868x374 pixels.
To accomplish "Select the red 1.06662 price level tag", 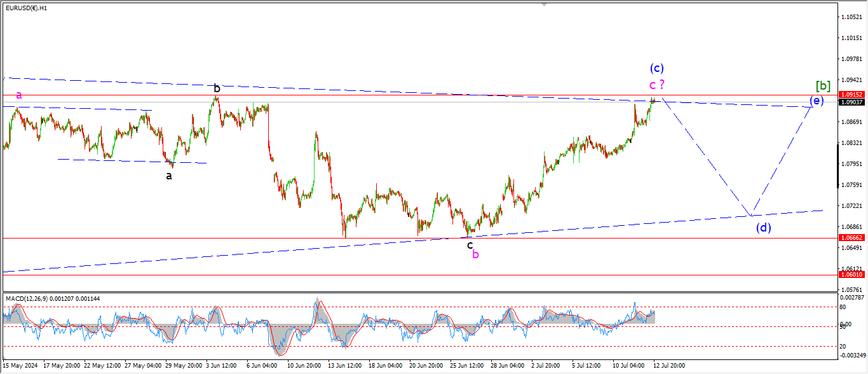I will (851, 237).
